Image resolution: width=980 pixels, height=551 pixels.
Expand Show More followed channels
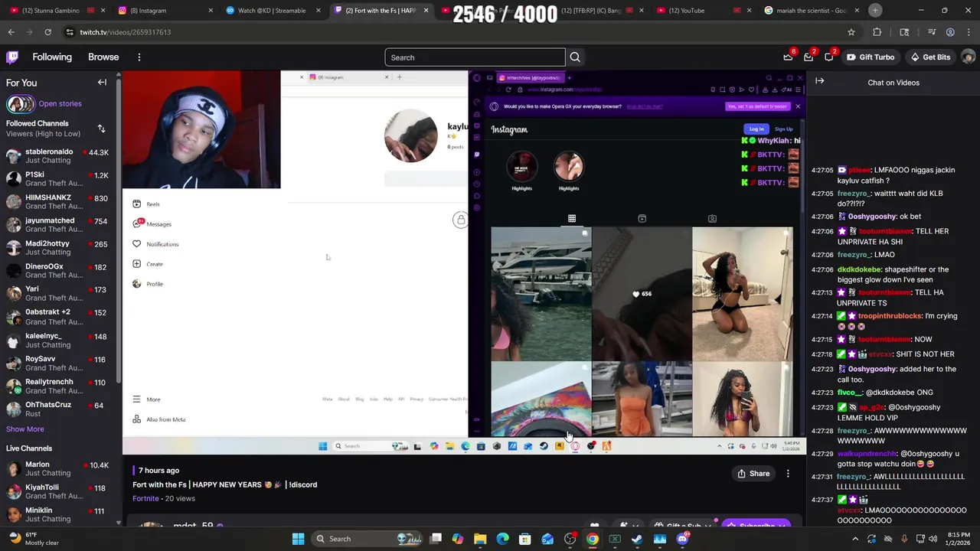click(25, 429)
